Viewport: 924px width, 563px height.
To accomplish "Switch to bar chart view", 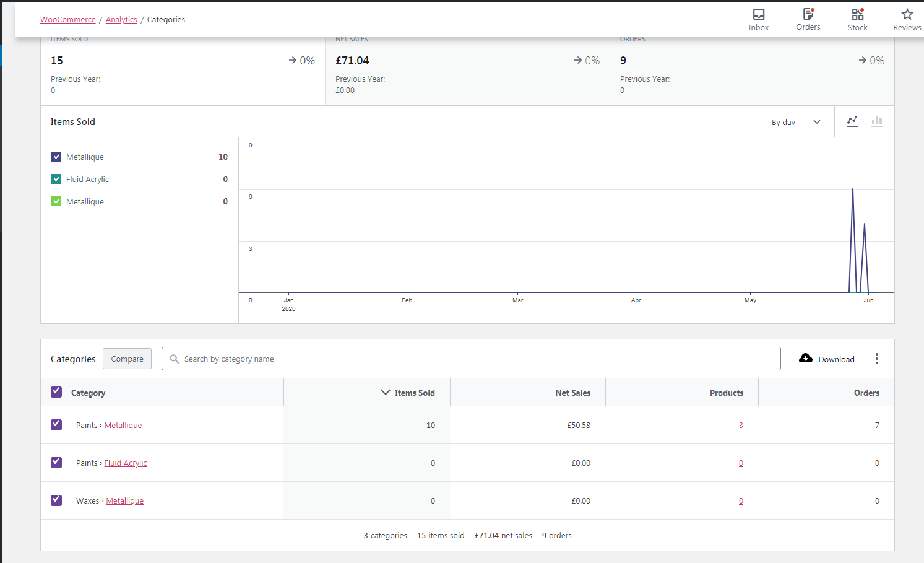I will tap(877, 121).
